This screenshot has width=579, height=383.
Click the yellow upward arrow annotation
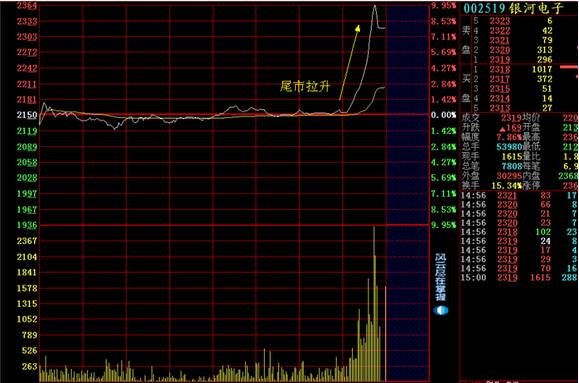coord(349,63)
